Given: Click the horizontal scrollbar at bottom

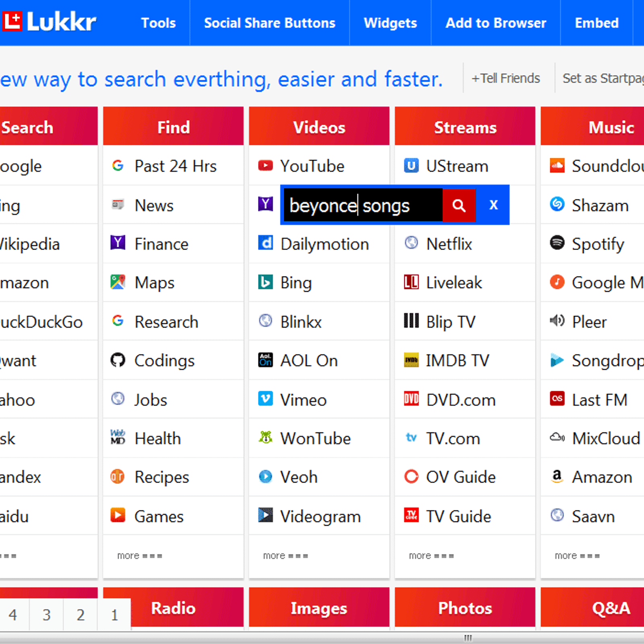Looking at the screenshot, I should tap(322, 638).
